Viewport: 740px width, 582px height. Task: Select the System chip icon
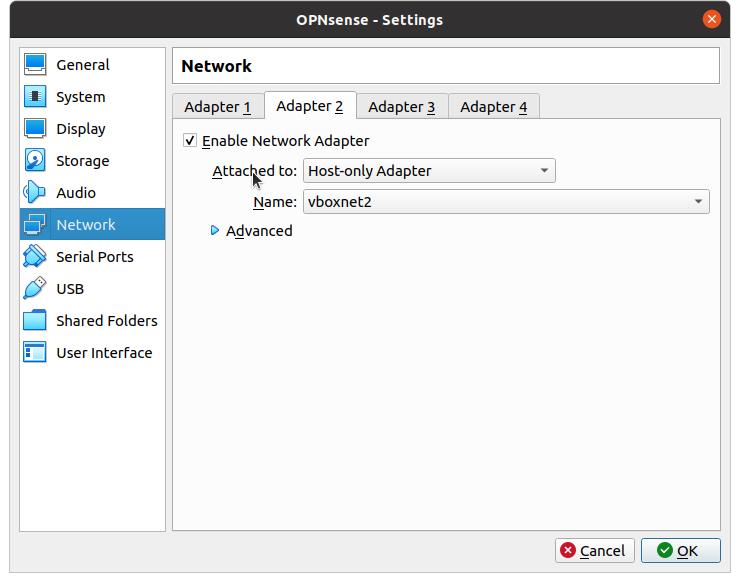[35, 97]
